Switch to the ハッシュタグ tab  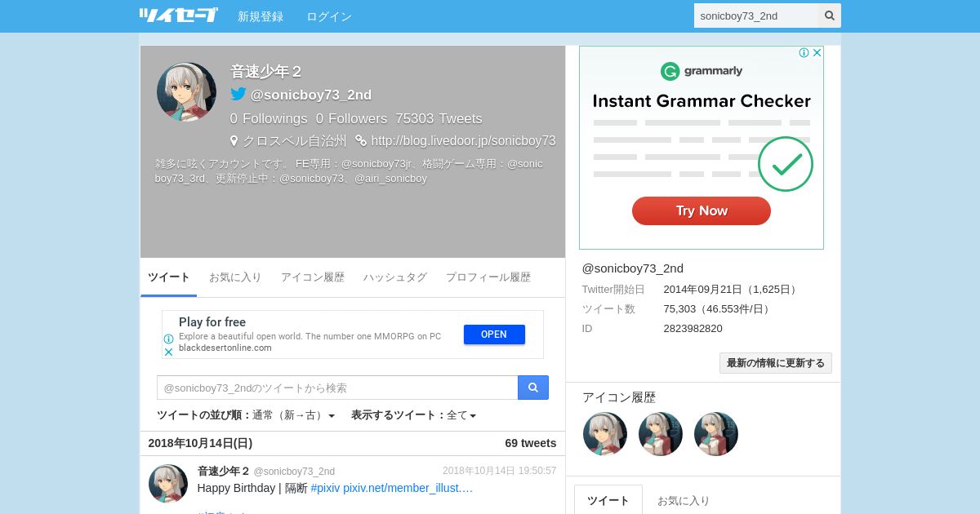pyautogui.click(x=395, y=277)
